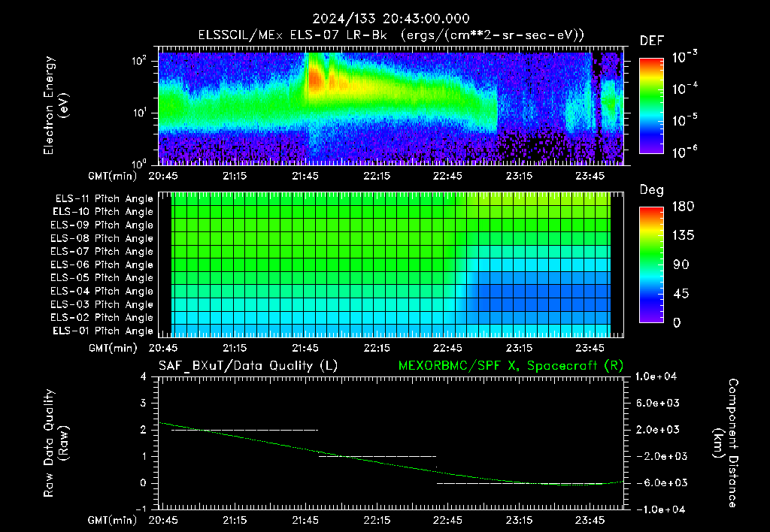
Task: Click the 10^1 energy tick on the spectrogram
Action: pyautogui.click(x=139, y=113)
